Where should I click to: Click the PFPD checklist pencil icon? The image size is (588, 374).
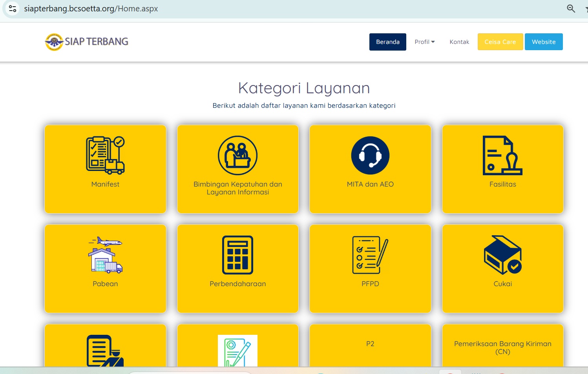[x=370, y=255]
